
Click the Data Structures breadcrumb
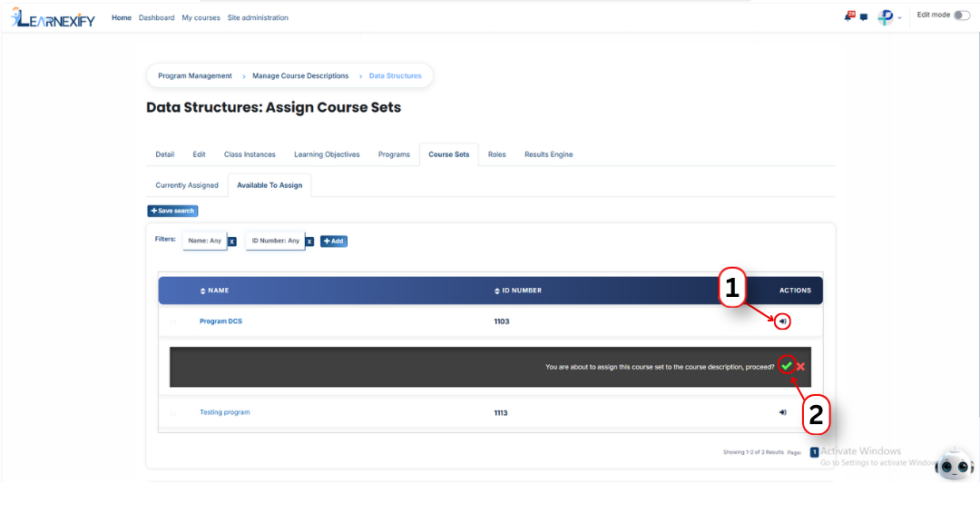click(x=395, y=75)
